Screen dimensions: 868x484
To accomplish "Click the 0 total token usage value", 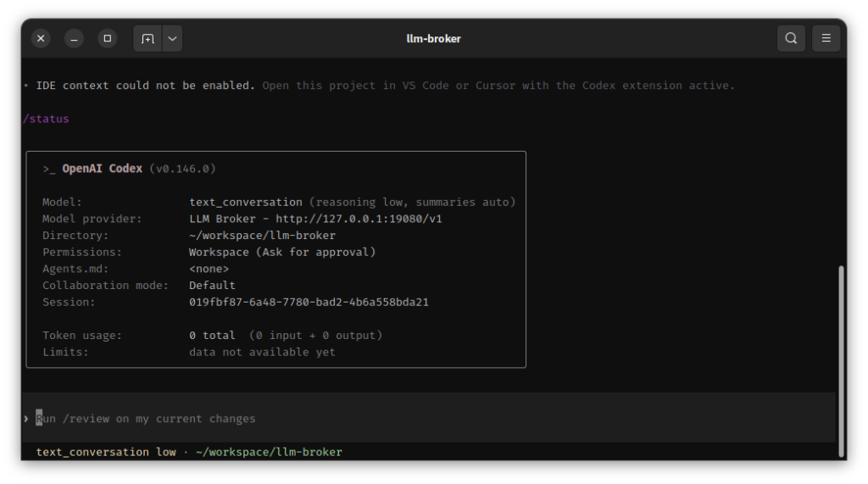I will [x=212, y=335].
